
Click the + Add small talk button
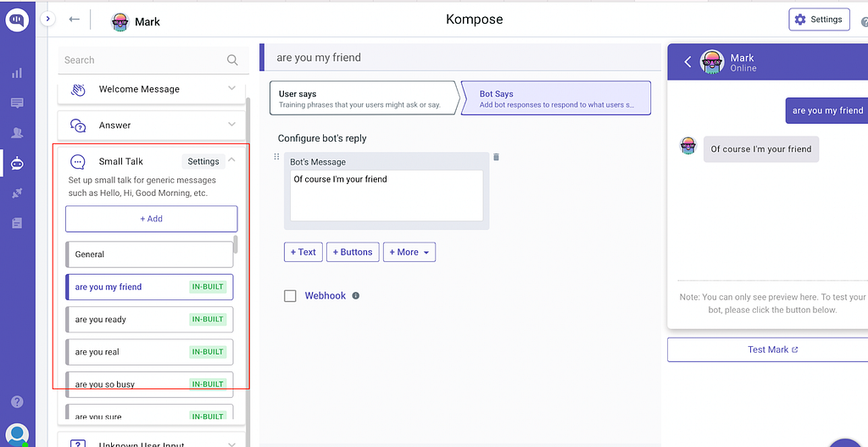[x=151, y=219]
